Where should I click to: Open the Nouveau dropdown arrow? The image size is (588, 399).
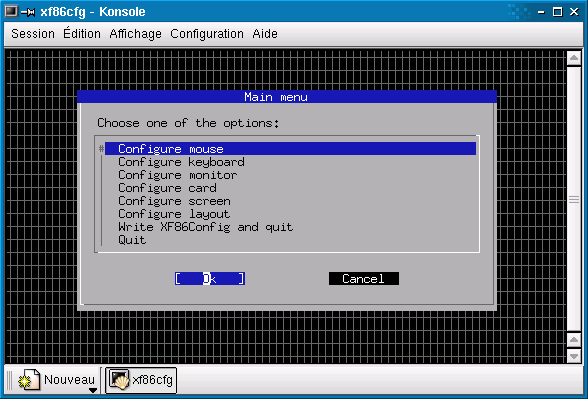93,390
